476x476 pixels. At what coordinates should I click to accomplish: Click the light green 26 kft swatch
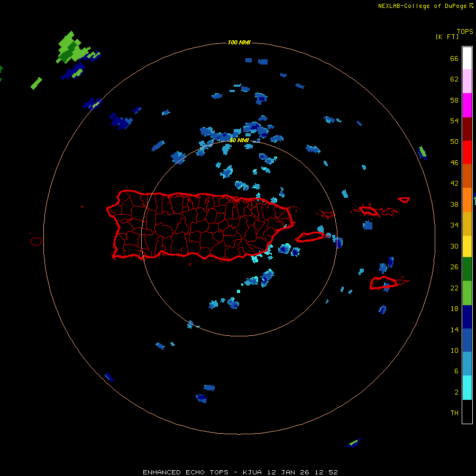pos(467,292)
